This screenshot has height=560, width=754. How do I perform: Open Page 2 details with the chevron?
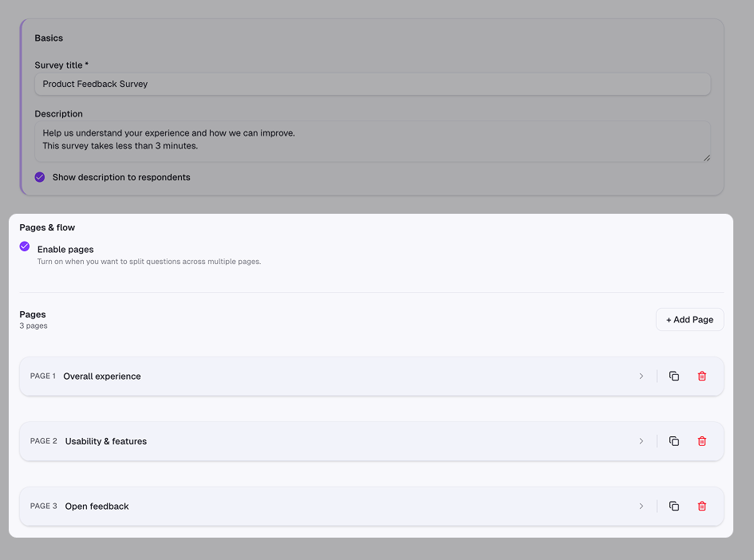click(x=641, y=441)
